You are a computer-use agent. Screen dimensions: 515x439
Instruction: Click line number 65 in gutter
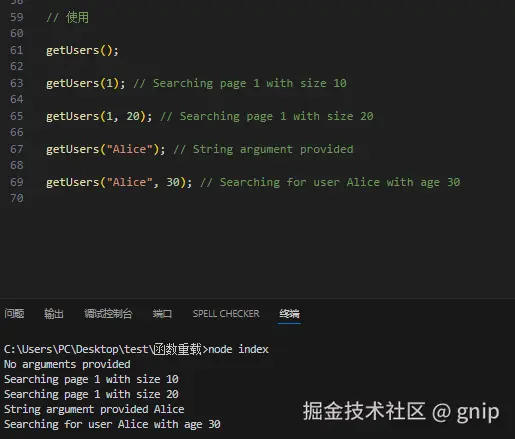pyautogui.click(x=17, y=116)
